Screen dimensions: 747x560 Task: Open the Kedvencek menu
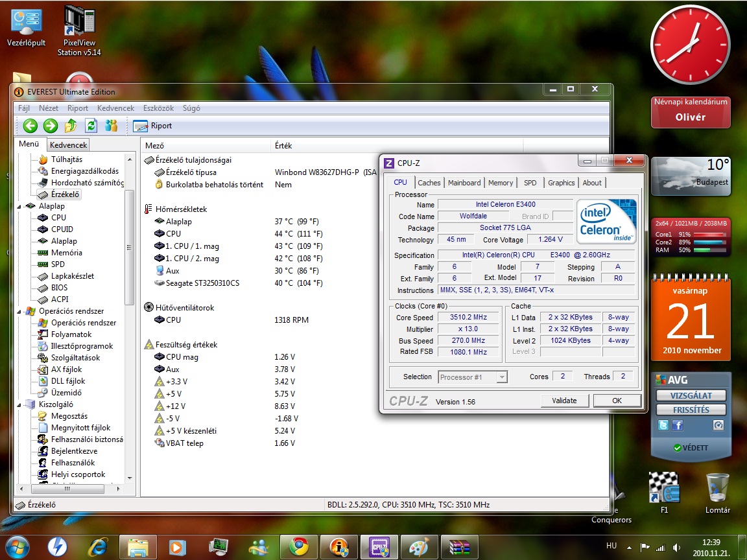[x=116, y=108]
